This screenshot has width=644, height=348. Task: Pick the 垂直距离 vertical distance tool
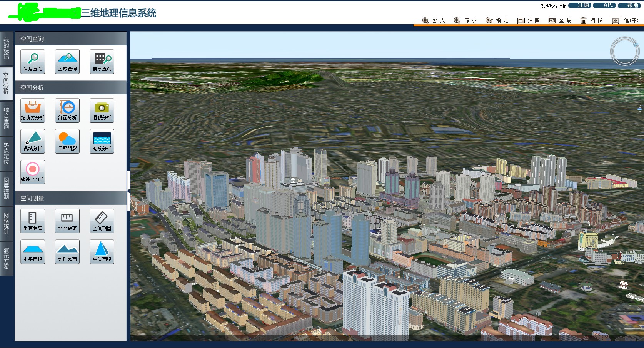32,221
